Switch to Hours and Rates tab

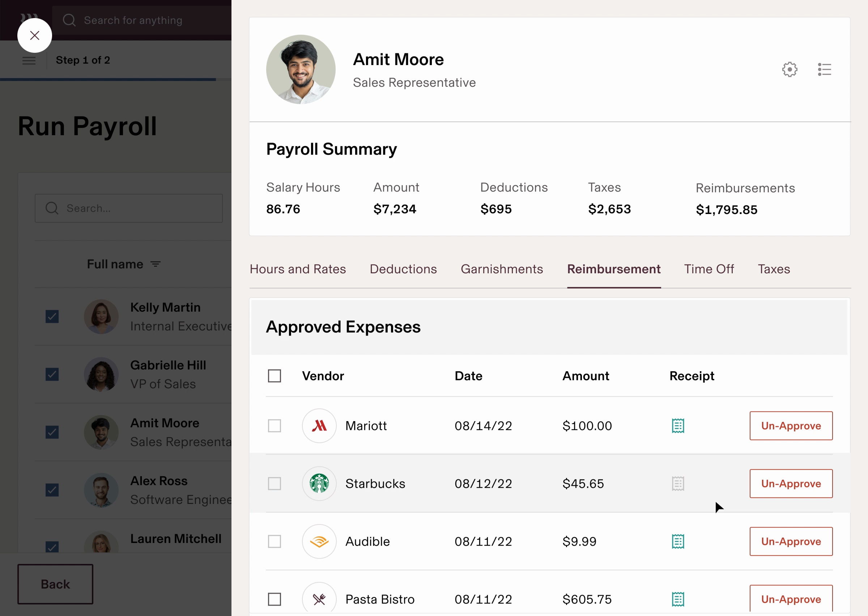(x=297, y=269)
